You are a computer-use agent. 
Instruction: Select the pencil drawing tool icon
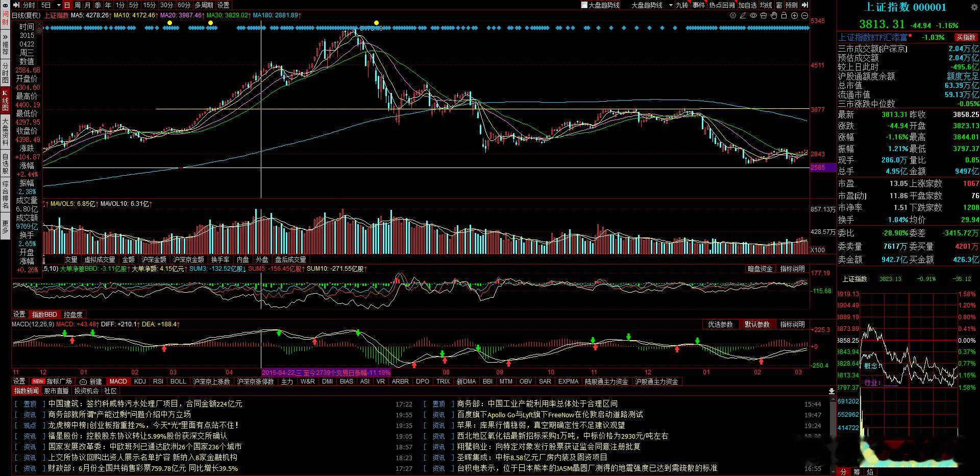pos(743,15)
